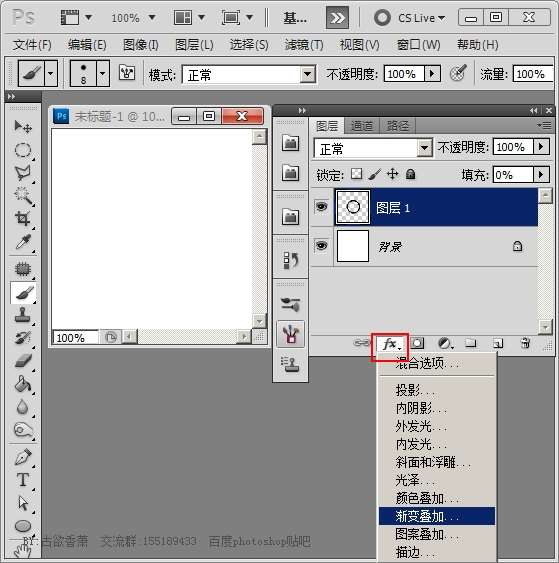
Task: Open layer opacity slider arrow
Action: point(541,147)
